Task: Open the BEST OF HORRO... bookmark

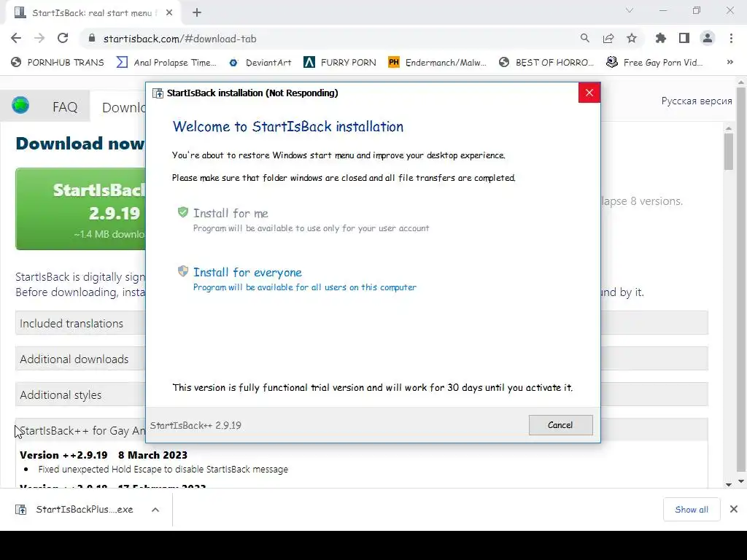Action: 546,63
